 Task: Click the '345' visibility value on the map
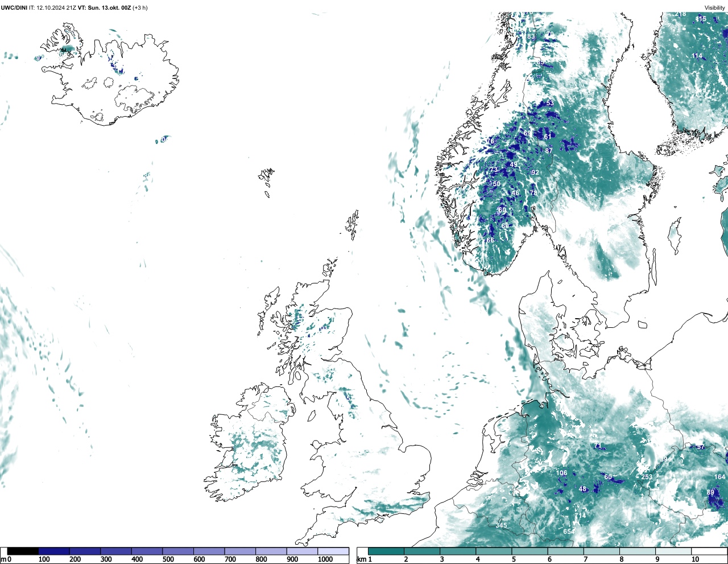(x=501, y=525)
